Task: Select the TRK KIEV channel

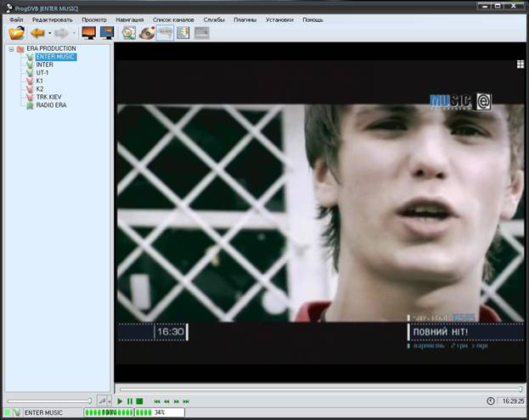Action: coord(49,97)
